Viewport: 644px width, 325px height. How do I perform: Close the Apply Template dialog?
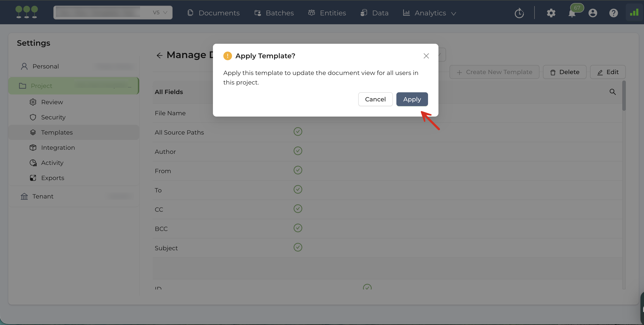(x=426, y=56)
